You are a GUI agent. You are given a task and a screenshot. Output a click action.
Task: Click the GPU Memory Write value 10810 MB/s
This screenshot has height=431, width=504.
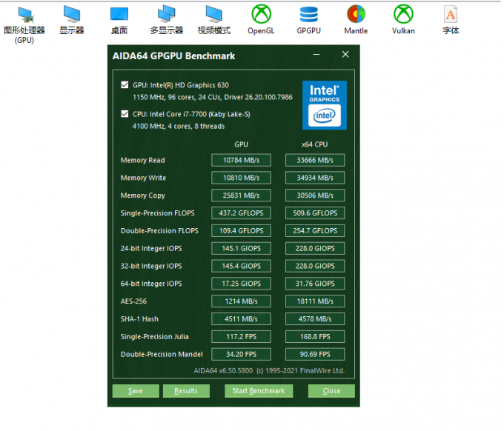coord(241,178)
